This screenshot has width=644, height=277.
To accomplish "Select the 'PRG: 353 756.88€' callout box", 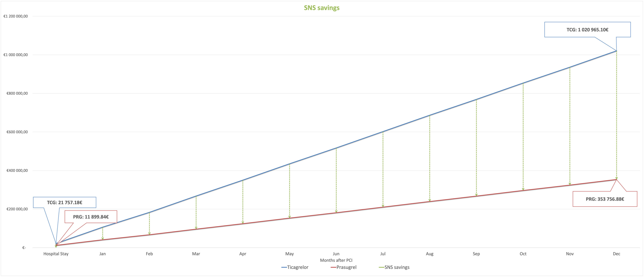I will coord(605,199).
